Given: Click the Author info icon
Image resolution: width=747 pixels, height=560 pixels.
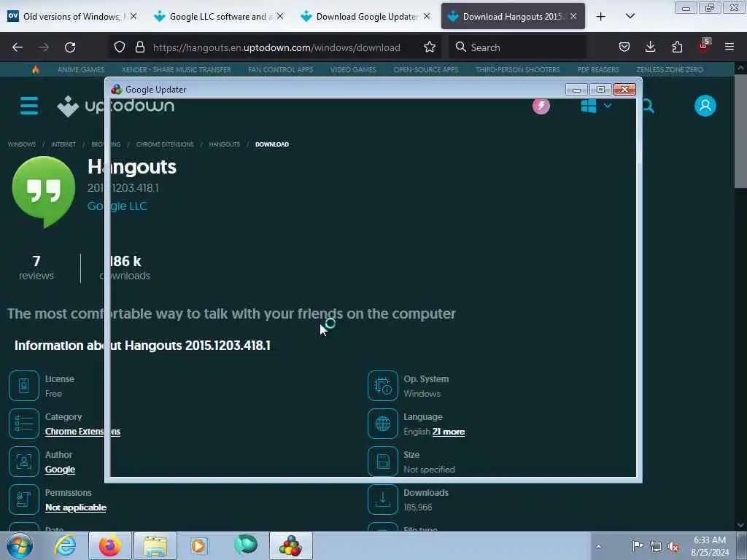Looking at the screenshot, I should tap(24, 462).
